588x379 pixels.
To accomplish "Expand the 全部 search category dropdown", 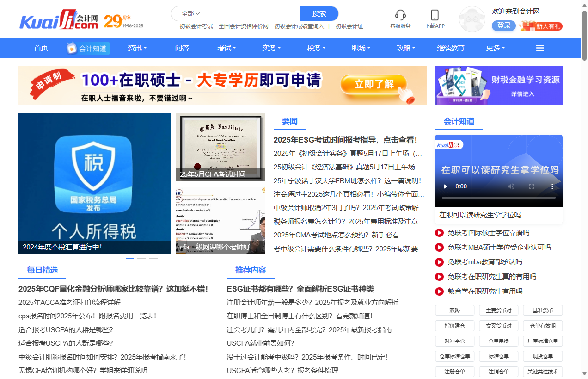I will click(190, 13).
